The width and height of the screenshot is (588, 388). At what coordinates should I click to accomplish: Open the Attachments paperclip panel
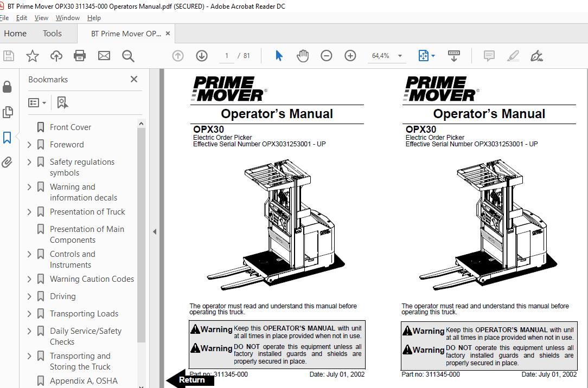[7, 162]
